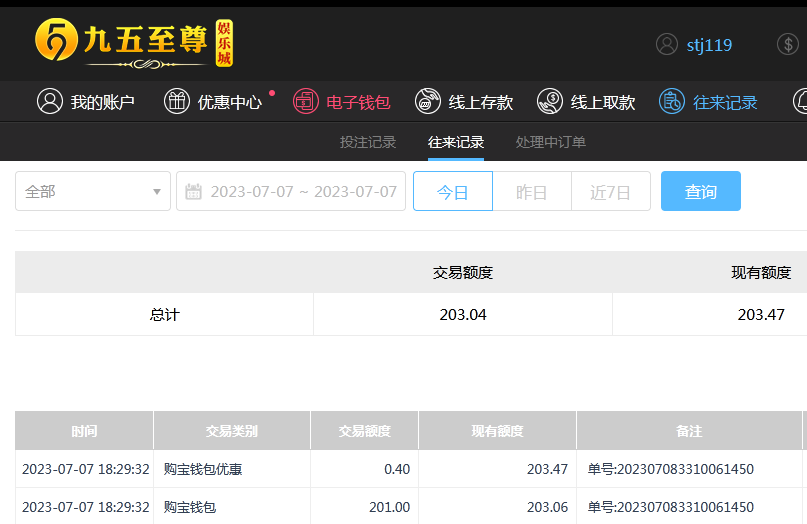
Task: Click the time cell of 购宝钱包优惠 row
Action: (85, 469)
